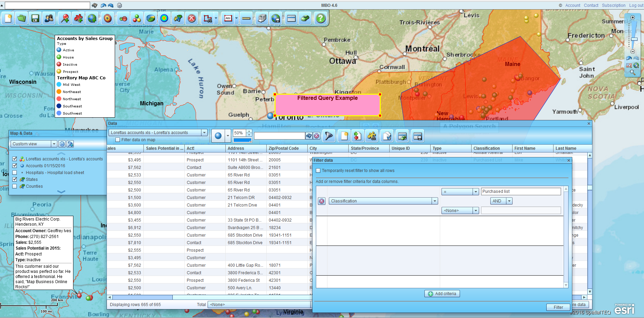The height and width of the screenshot is (318, 644).
Task: Zoom to USA using the flag magnifier icon
Action: 629,65
